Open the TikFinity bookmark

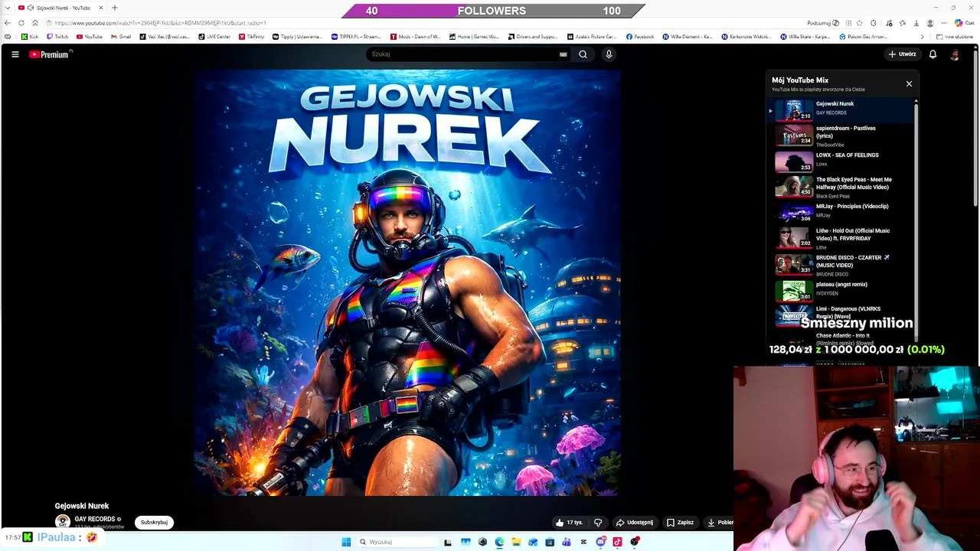(251, 37)
